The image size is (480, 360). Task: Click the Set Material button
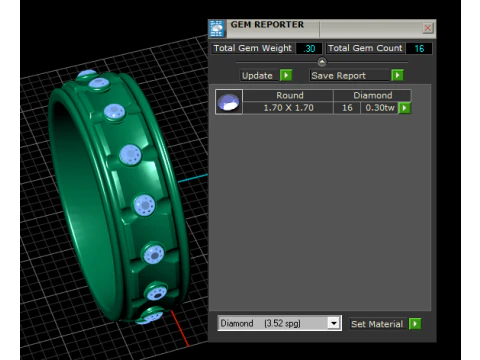[x=377, y=324]
